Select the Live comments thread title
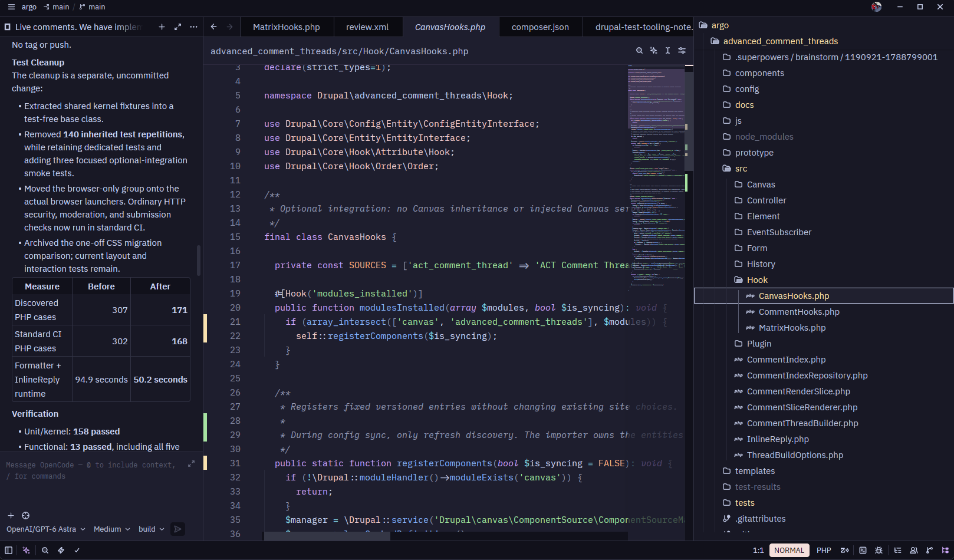Viewport: 954px width, 560px height. (78, 27)
